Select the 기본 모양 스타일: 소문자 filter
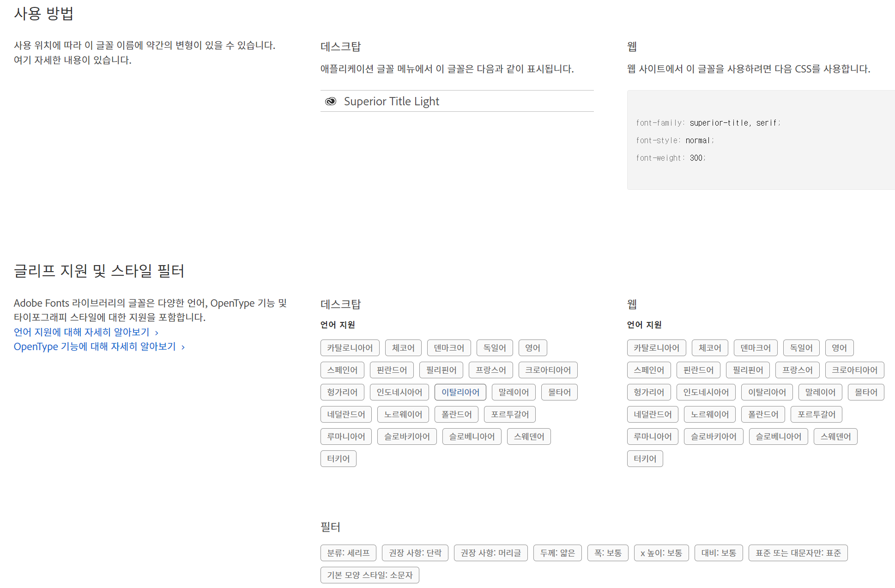 [369, 575]
